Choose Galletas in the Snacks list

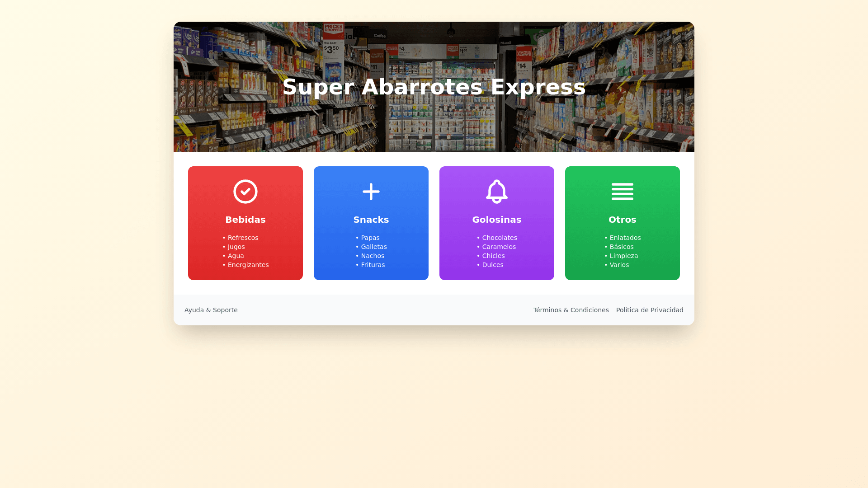click(373, 247)
